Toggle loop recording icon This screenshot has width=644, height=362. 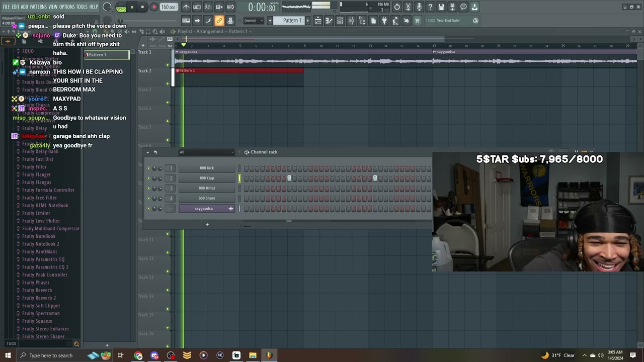click(x=230, y=7)
